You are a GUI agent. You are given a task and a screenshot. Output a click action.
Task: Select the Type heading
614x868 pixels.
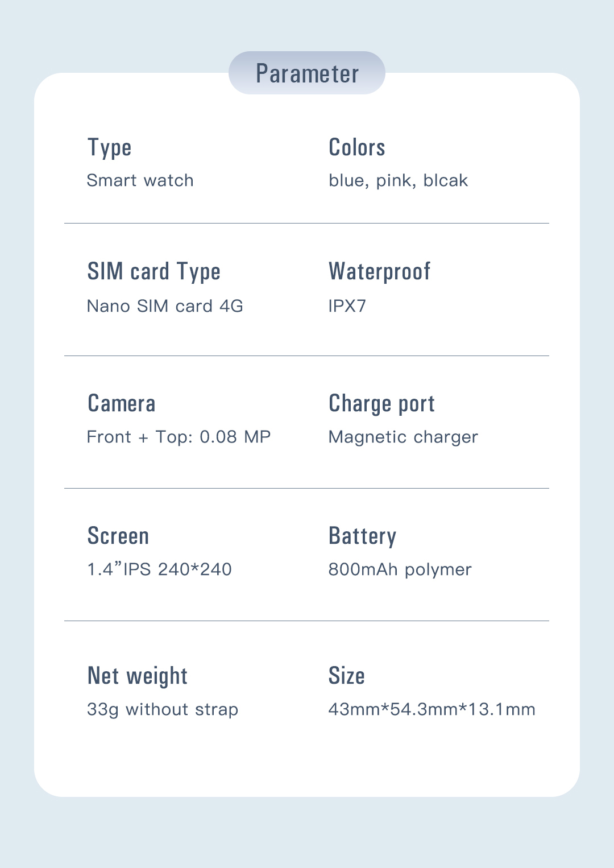tap(109, 148)
